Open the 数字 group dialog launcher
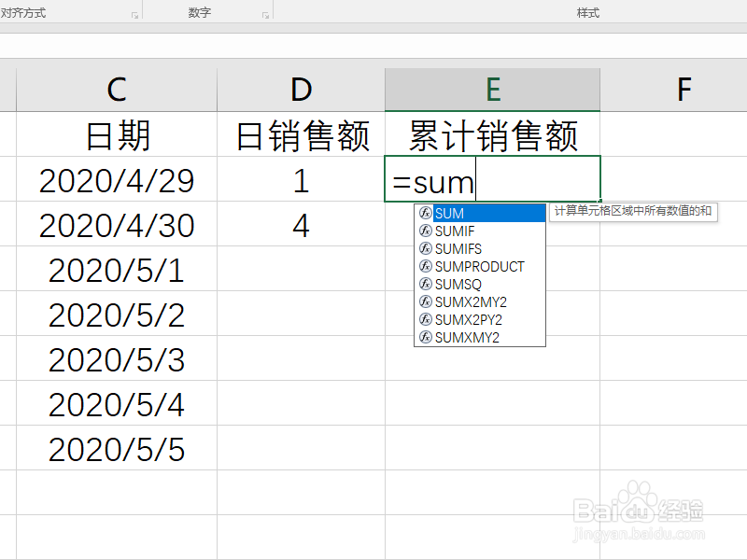The width and height of the screenshot is (747, 560). 265,16
